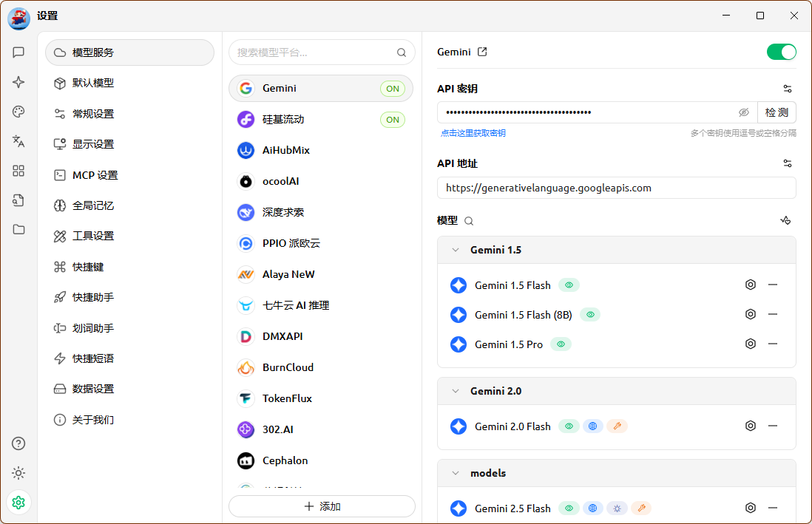812x524 pixels.
Task: Click the green settings gear in sidebar
Action: (x=18, y=503)
